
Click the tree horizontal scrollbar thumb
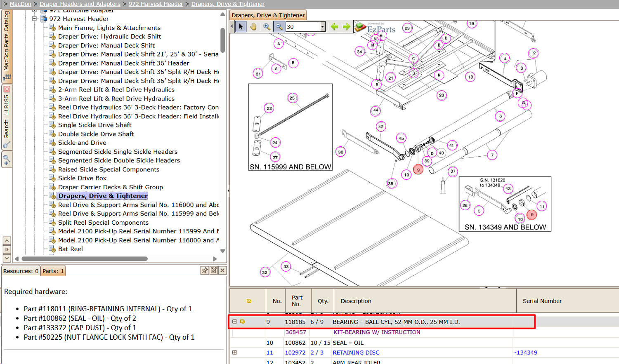tap(85, 259)
